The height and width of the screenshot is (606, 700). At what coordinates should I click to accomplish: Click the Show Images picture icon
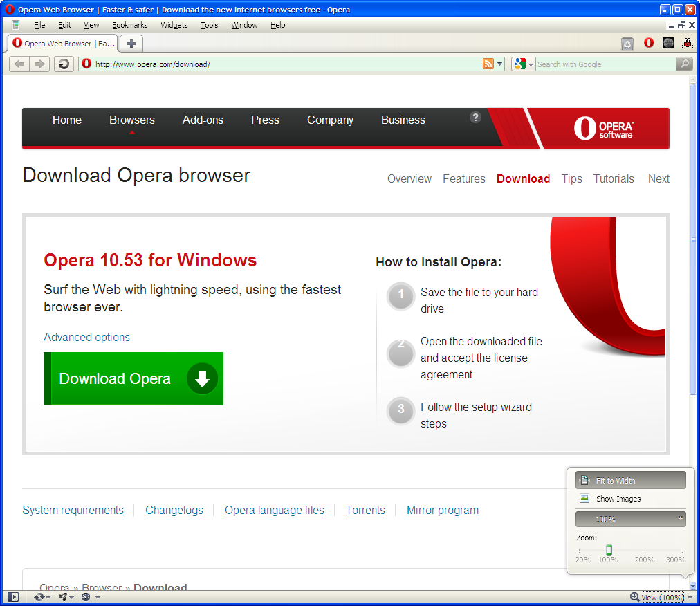(x=584, y=498)
